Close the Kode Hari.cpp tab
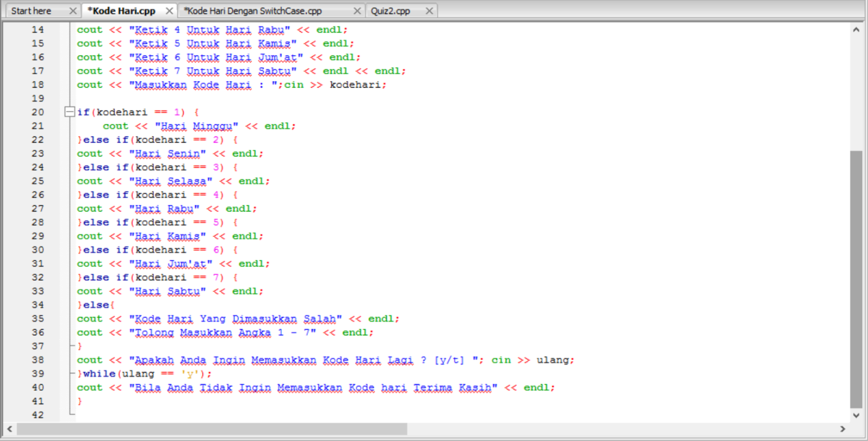The height and width of the screenshot is (441, 868). click(169, 10)
